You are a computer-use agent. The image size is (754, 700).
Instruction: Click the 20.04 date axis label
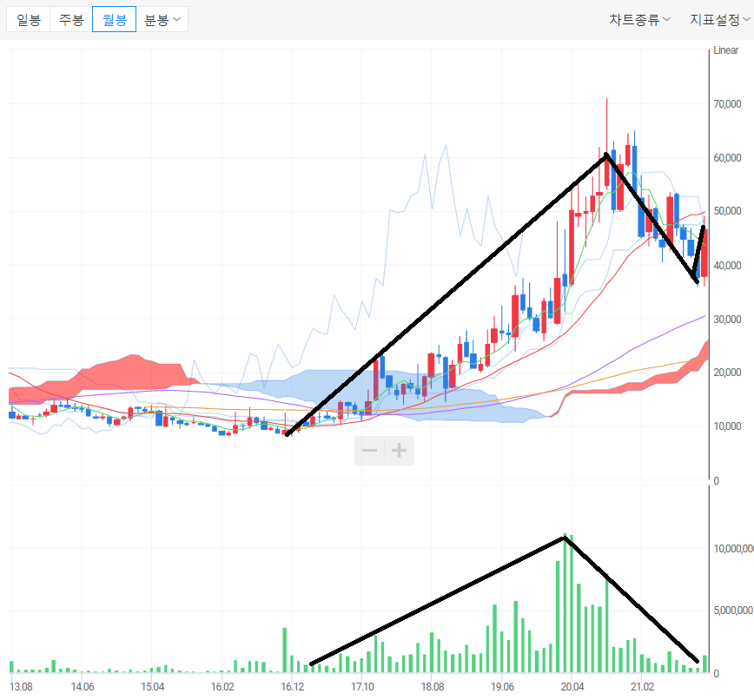pos(572,686)
